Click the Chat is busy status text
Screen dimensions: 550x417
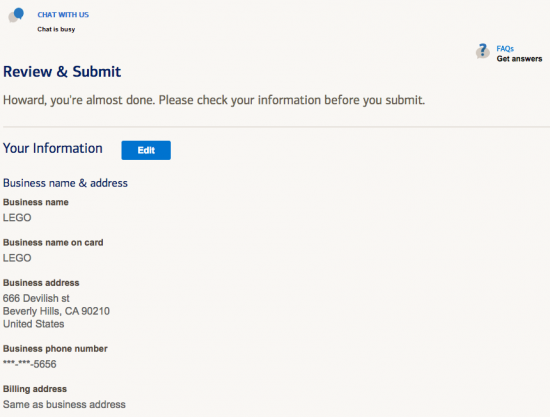click(x=56, y=29)
